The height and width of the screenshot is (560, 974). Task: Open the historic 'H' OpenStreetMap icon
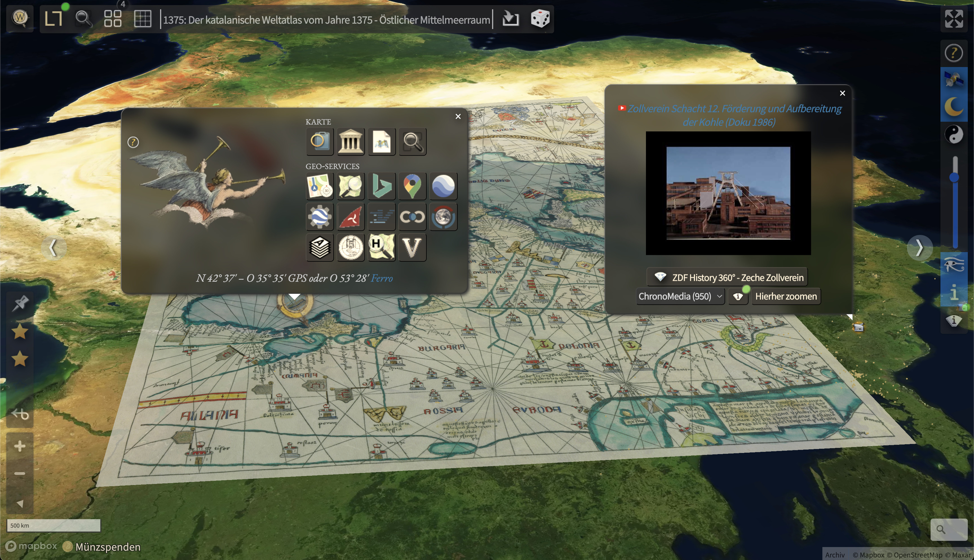tap(382, 247)
